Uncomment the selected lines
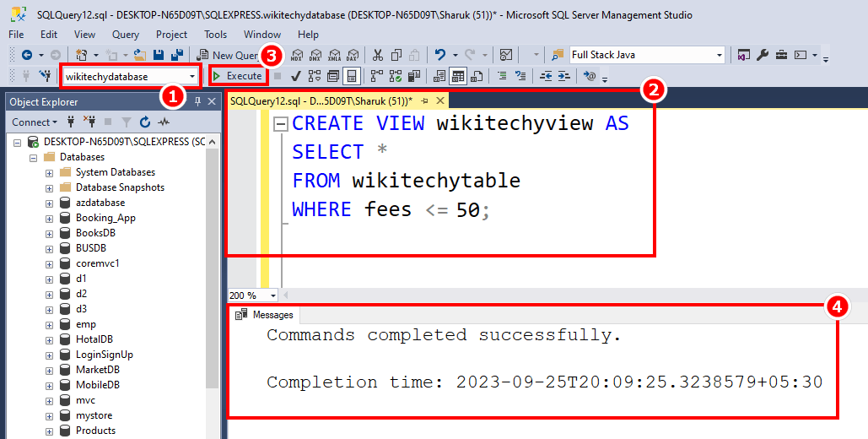Viewport: 868px width, 439px height. coord(520,76)
